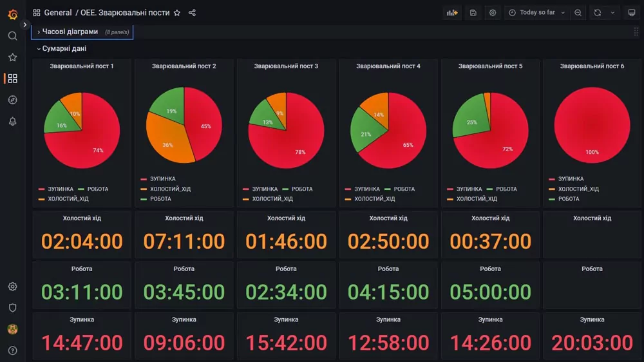The height and width of the screenshot is (362, 644).
Task: Open starred dashboards in sidebar
Action: (x=13, y=57)
